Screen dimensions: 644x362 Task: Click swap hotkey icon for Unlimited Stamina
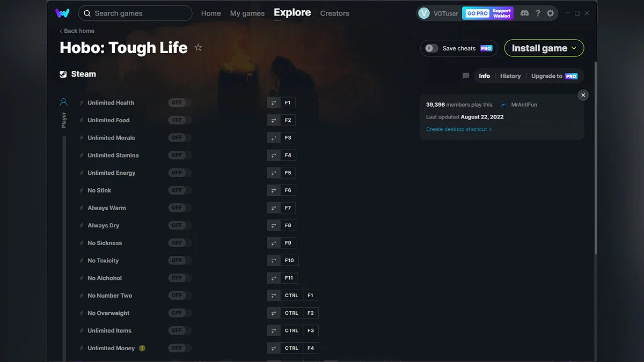tap(274, 155)
